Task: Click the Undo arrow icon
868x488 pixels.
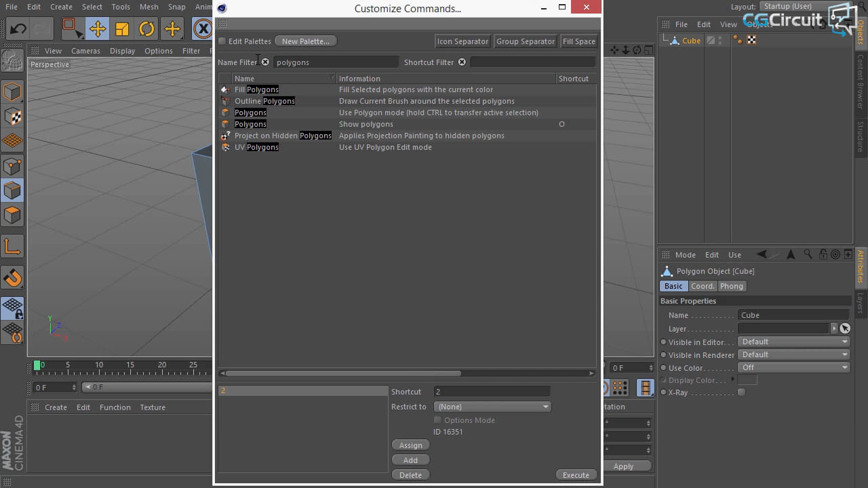Action: click(x=18, y=28)
